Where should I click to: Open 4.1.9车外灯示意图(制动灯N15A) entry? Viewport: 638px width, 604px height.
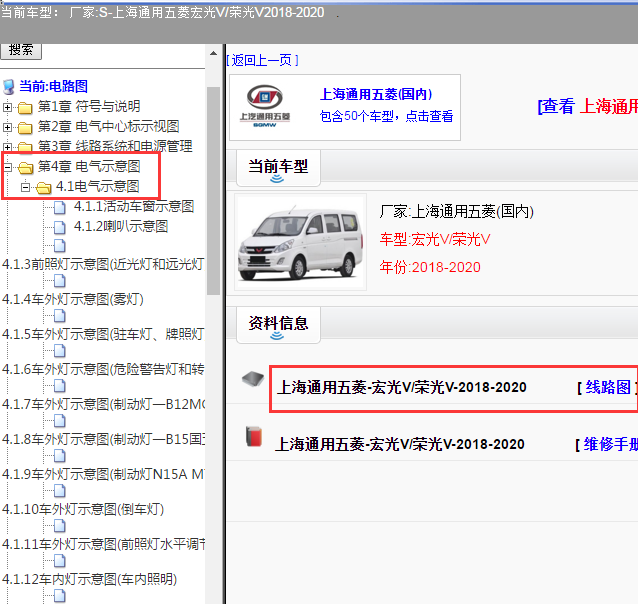(103, 475)
